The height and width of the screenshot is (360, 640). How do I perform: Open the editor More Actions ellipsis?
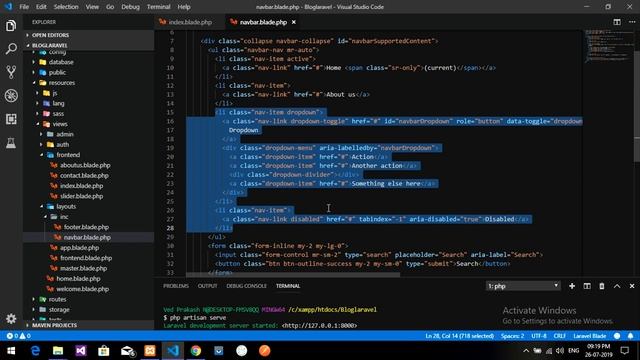point(631,22)
